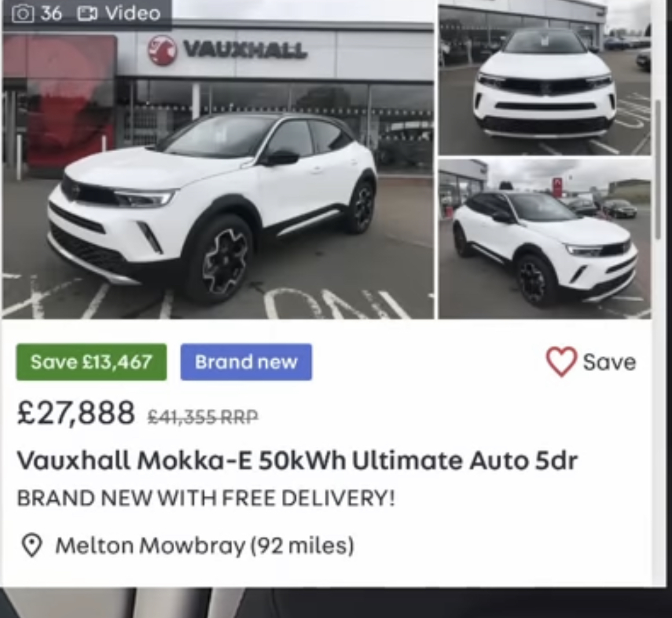Click the Brand new blue badge
672x618 pixels.
click(246, 362)
